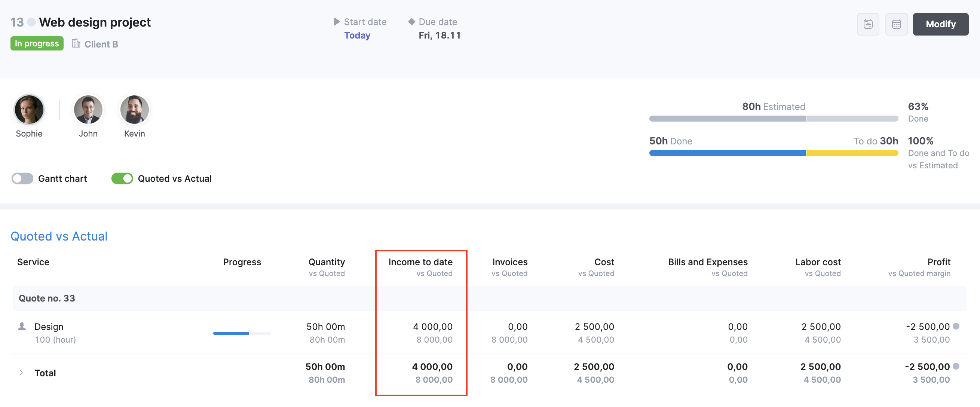This screenshot has width=980, height=407.
Task: Click the 80h Estimated gray progress bar
Action: (774, 119)
